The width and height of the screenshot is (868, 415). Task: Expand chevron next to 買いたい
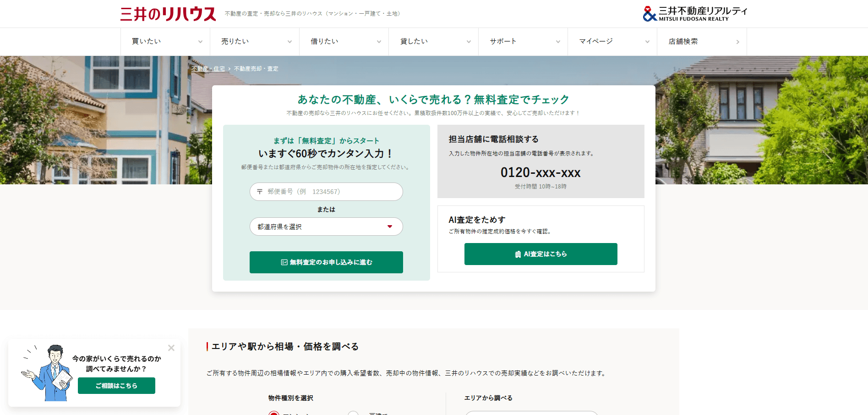(200, 42)
